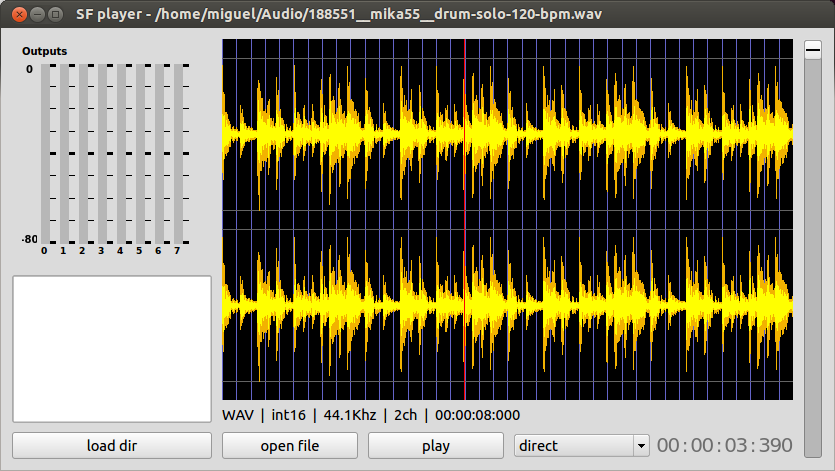
Task: Click the 00:00:08:000 duration text
Action: pos(478,415)
